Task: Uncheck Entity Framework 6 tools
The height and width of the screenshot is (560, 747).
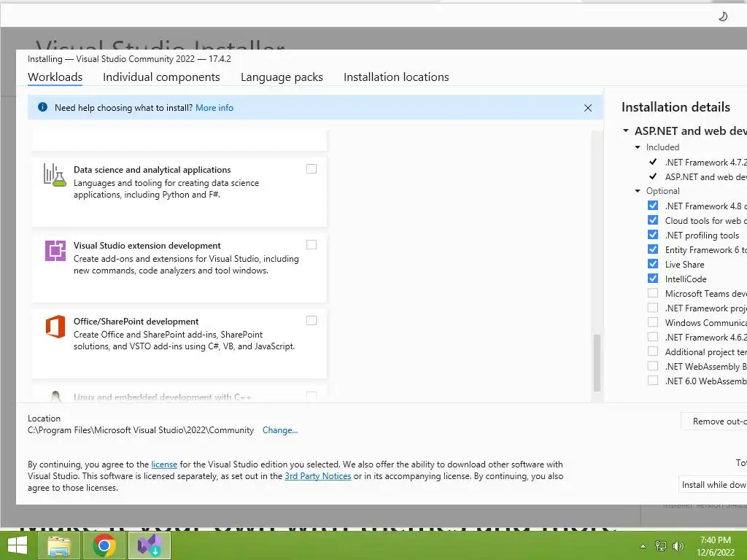Action: click(x=653, y=249)
